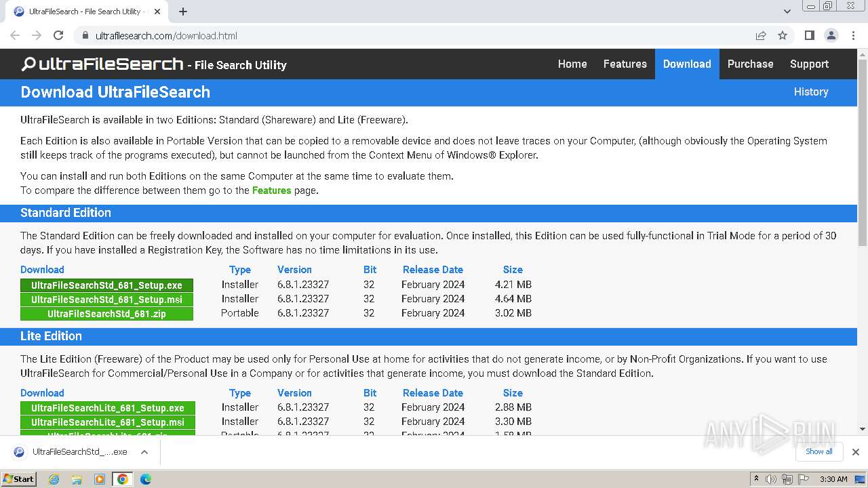The width and height of the screenshot is (868, 488).
Task: Open the Purchase menu item
Action: 750,64
